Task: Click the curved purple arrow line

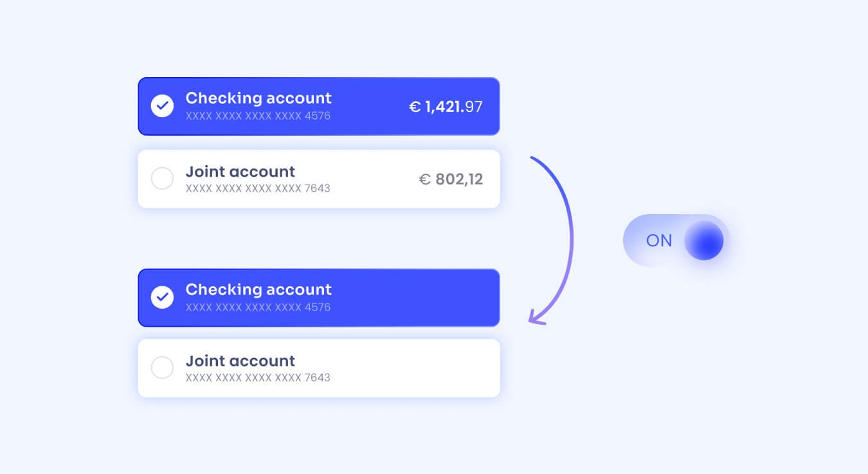Action: coord(571,238)
